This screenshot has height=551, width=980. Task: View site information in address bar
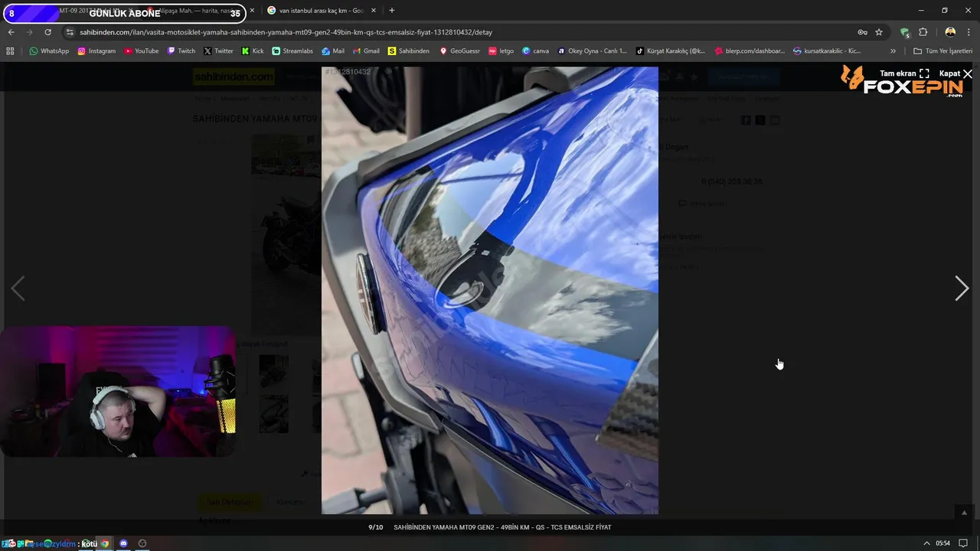tap(70, 32)
